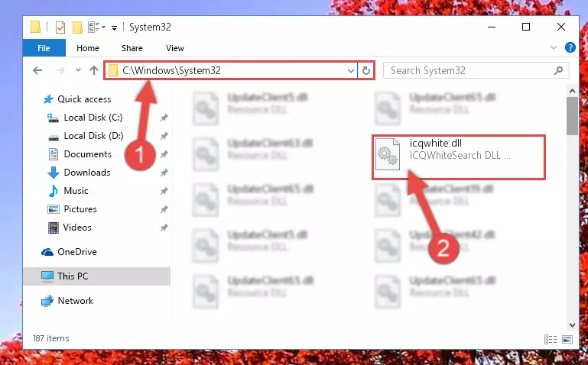588x365 pixels.
Task: Open Downloads in navigation pane
Action: [87, 173]
